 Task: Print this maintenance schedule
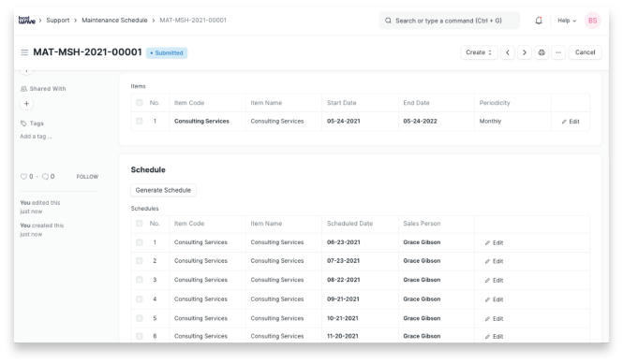click(x=541, y=52)
